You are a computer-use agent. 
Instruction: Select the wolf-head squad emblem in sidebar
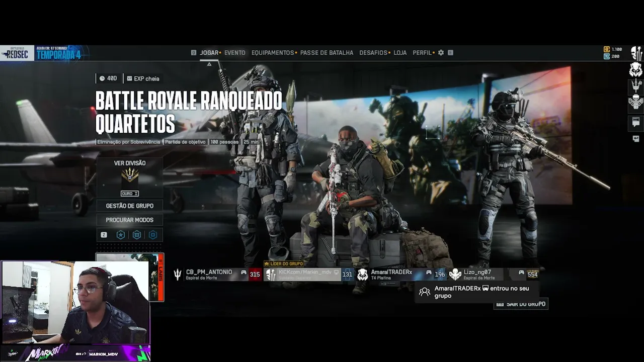636,70
